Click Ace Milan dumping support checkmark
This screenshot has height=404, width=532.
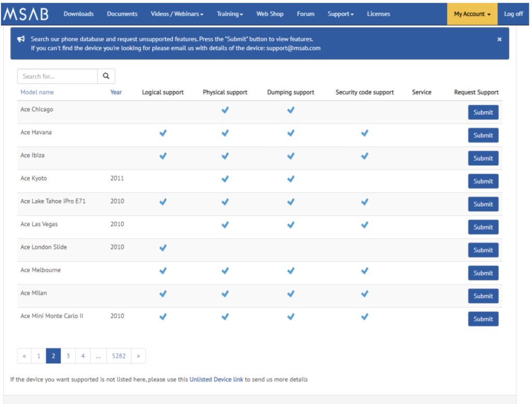pyautogui.click(x=291, y=294)
